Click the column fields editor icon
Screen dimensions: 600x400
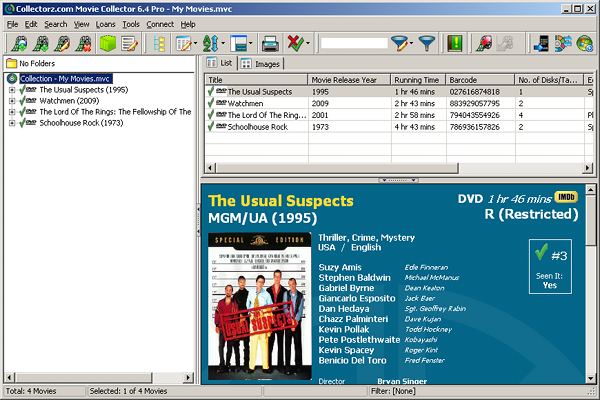(x=184, y=44)
